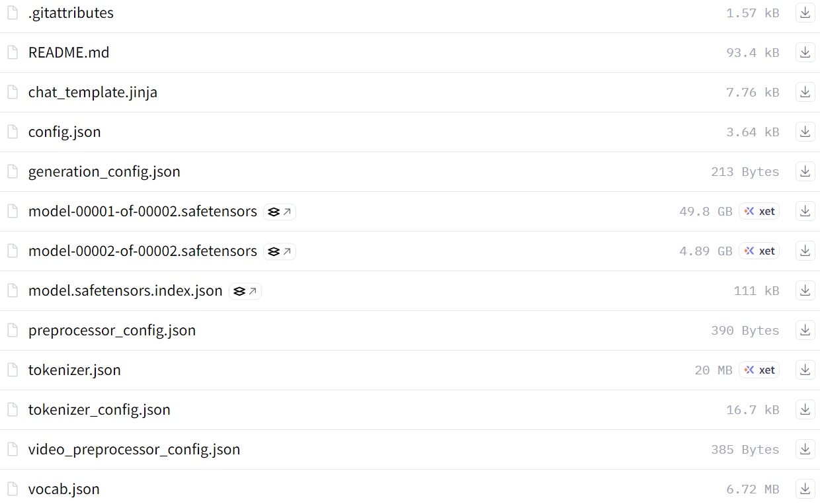This screenshot has width=820, height=504.
Task: Open tensor viewer for model-00001-of-00002.safetensors
Action: tap(280, 212)
